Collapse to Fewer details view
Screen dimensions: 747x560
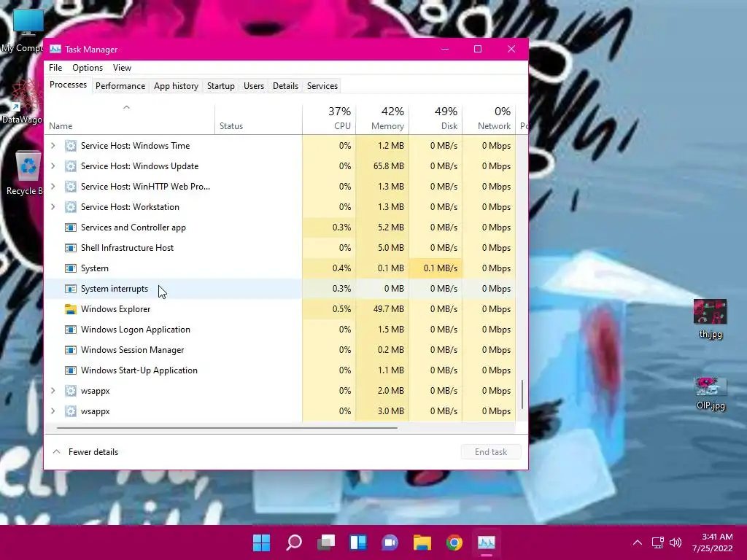point(86,452)
